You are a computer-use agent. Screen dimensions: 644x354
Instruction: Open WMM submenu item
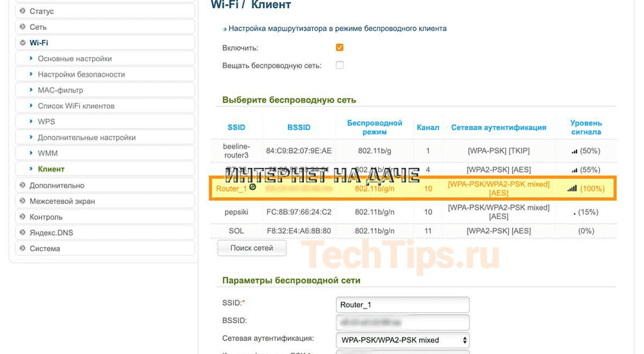pyautogui.click(x=105, y=153)
